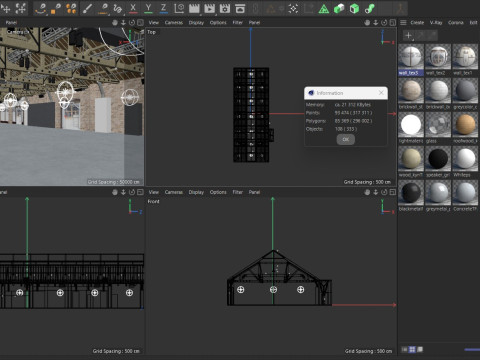Open Cameras menu in Front viewport
Image resolution: width=480 pixels, height=360 pixels.
tap(174, 192)
